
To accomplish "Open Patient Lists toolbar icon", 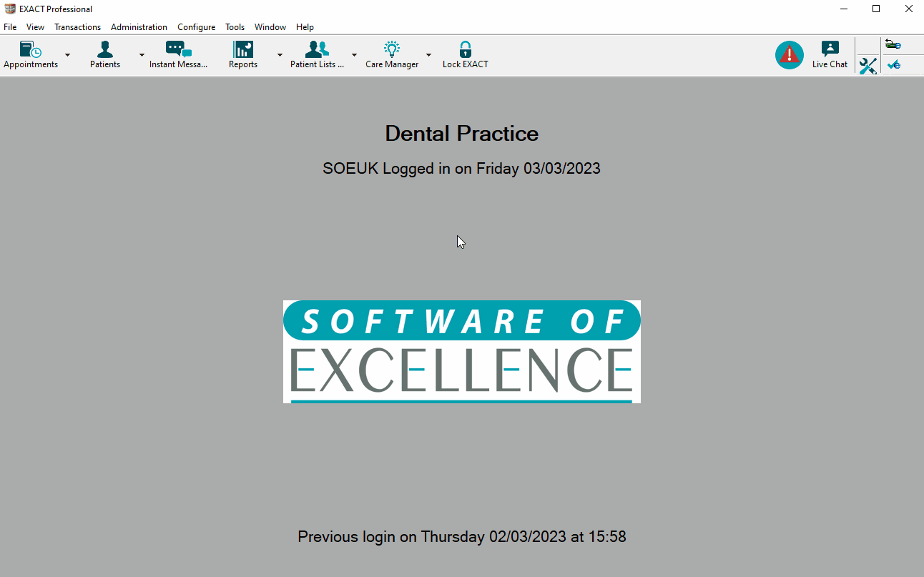I will tap(317, 50).
